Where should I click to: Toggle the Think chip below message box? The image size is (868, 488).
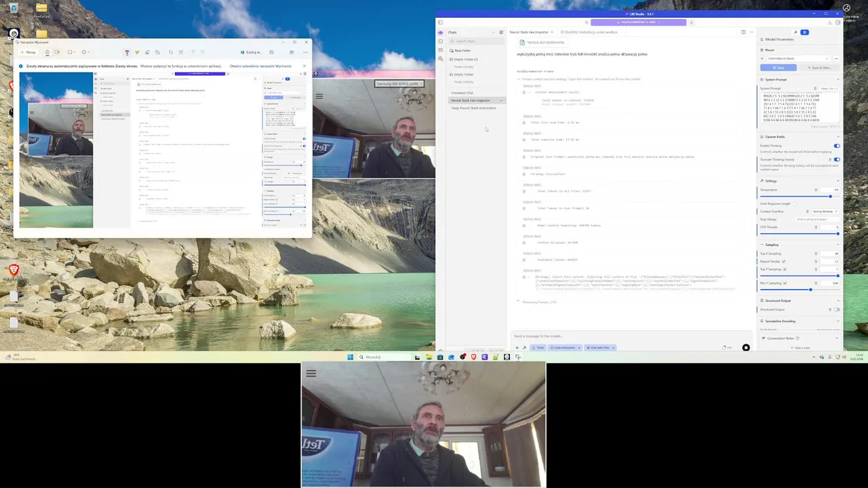coord(538,348)
